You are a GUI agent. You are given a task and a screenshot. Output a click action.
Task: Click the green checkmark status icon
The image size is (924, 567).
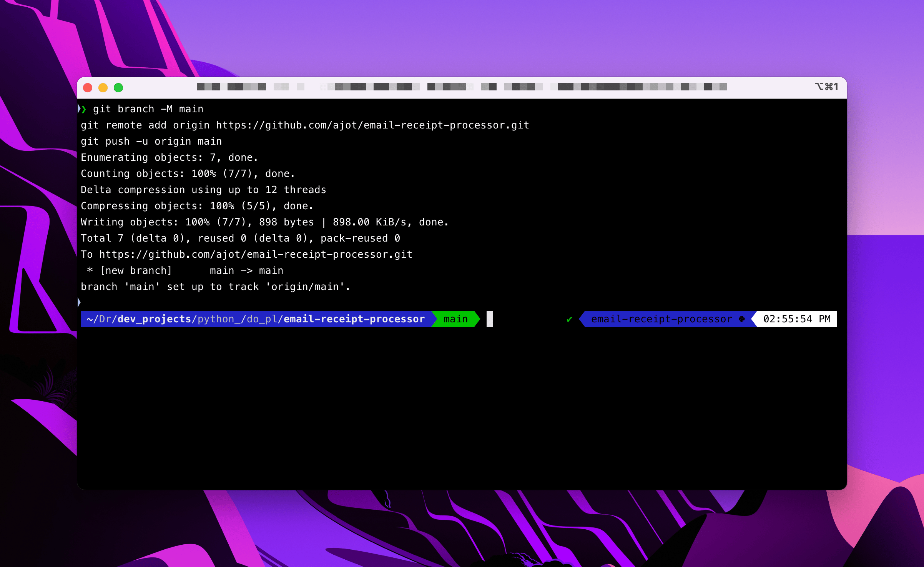click(x=570, y=319)
